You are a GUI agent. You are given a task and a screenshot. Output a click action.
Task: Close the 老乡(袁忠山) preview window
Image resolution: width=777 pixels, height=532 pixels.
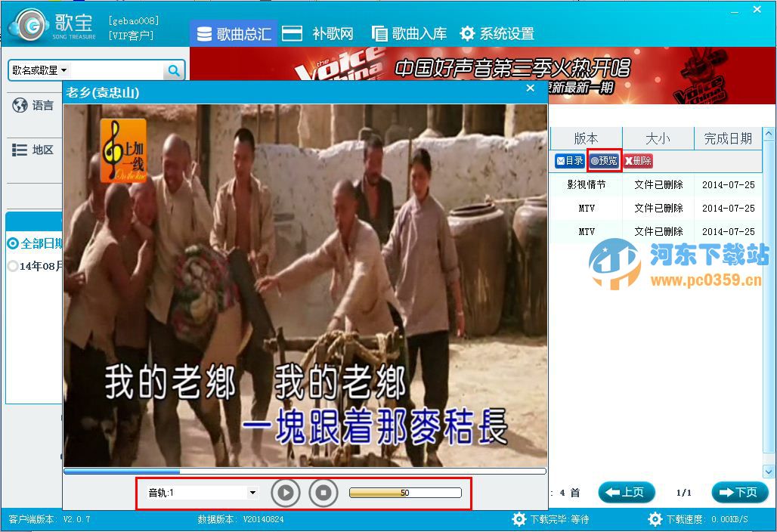coord(531,88)
